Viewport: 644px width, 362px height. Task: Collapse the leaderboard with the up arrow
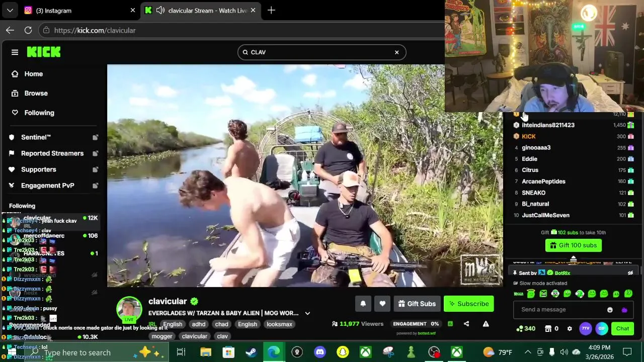(x=573, y=259)
